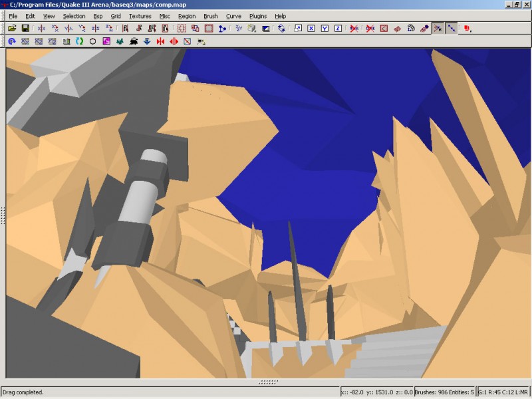Click the CSG Merge overlapping boxes icon
The image size is (532, 399).
click(x=195, y=29)
